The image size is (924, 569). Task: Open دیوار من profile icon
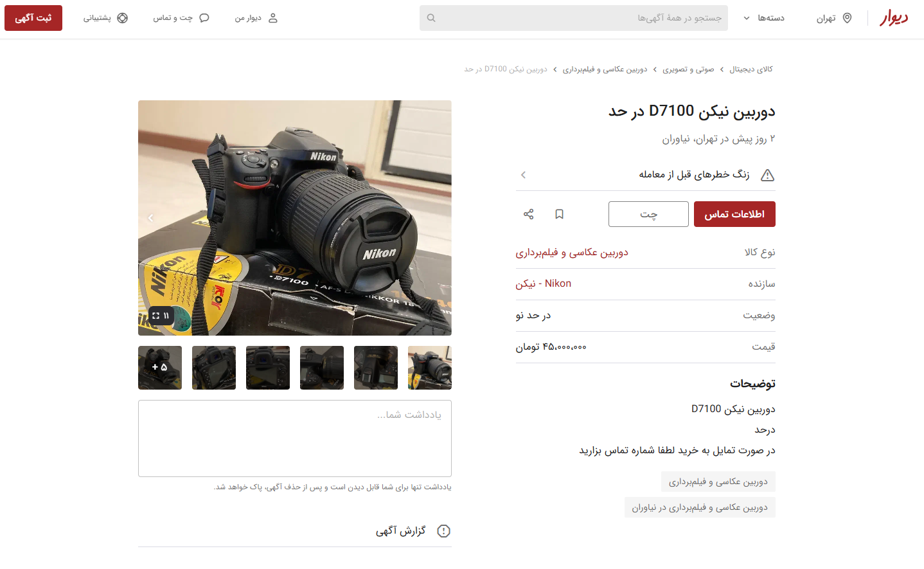tap(272, 17)
